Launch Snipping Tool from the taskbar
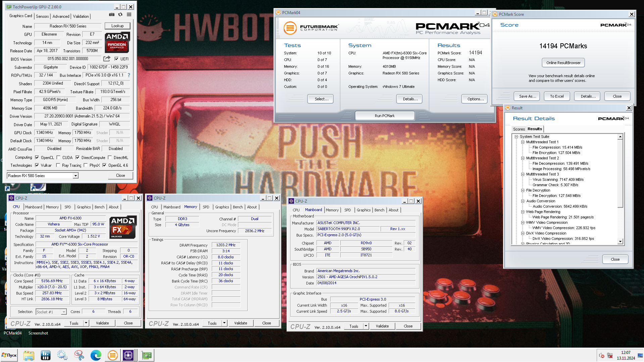The height and width of the screenshot is (362, 644). 79,355
